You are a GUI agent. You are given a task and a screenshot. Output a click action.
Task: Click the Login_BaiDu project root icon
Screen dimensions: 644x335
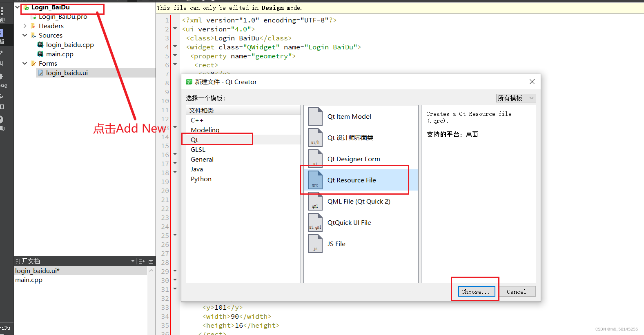click(x=26, y=7)
